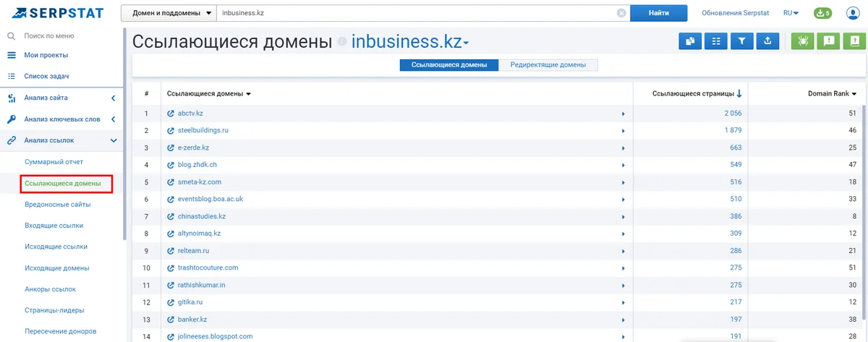Expand the row arrow for gitika.ru
The image size is (868, 342).
coord(623,302)
